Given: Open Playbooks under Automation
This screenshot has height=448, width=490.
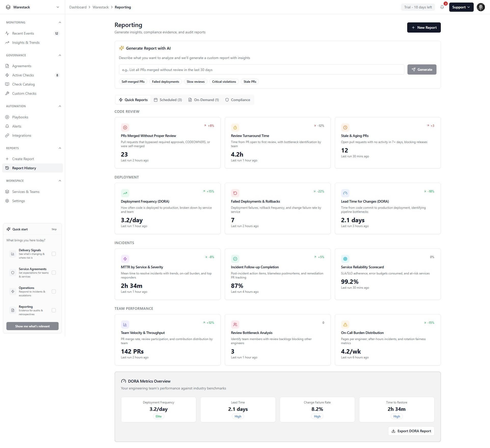Looking at the screenshot, I should [20, 117].
